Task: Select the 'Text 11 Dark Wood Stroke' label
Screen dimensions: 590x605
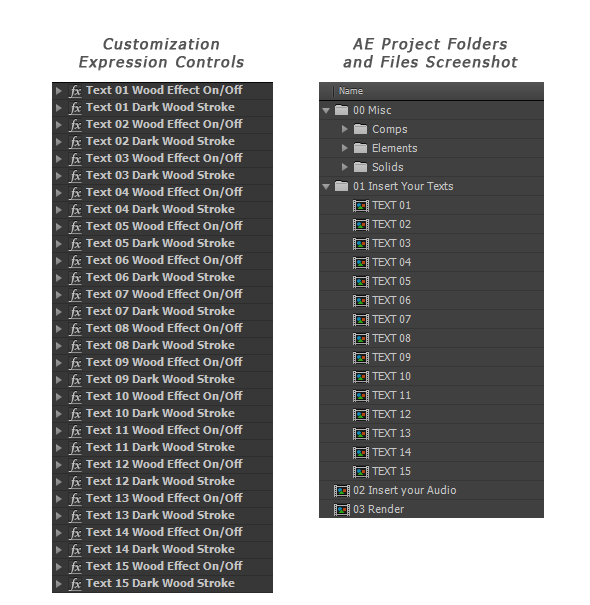Action: coord(160,447)
